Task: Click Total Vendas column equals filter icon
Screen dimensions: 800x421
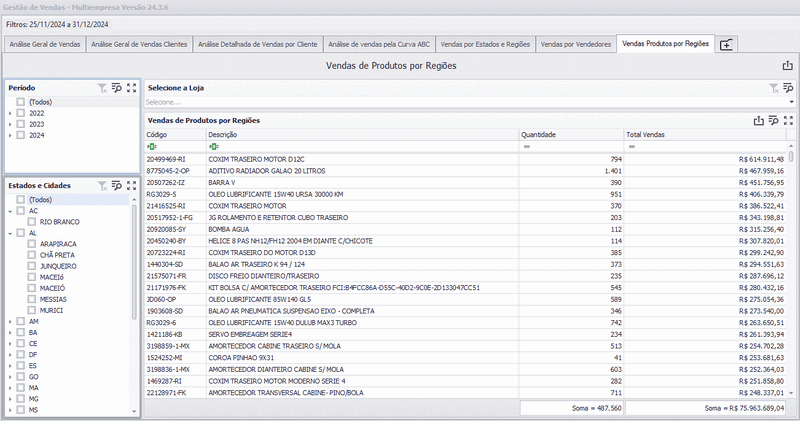Action: coord(632,146)
